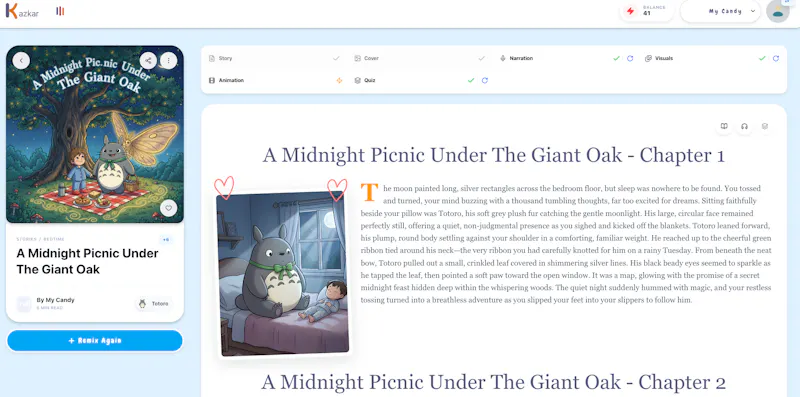The width and height of the screenshot is (800, 397).
Task: Click the Visuals gallery icon
Action: (648, 58)
